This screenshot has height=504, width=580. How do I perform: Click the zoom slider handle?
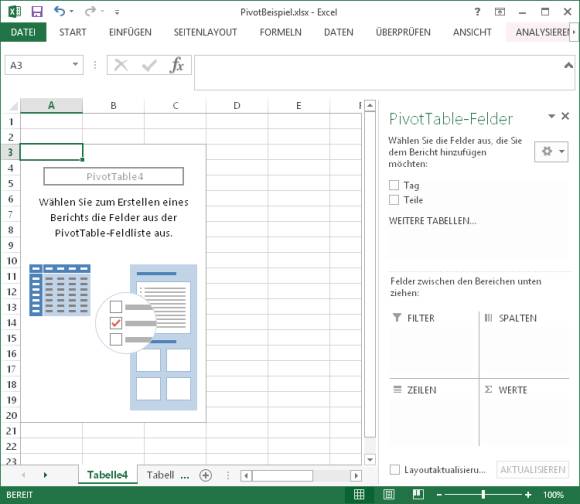click(x=483, y=494)
